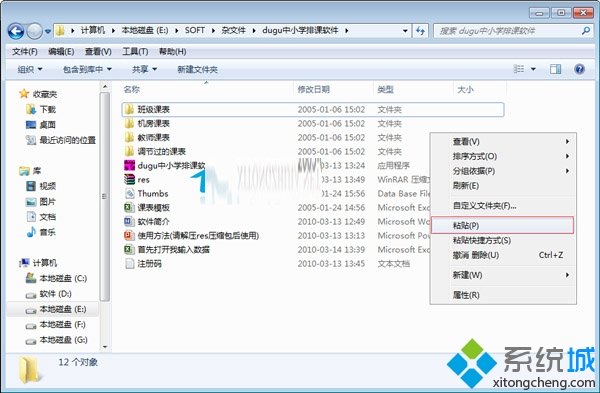The image size is (600, 393).
Task: Go back with the blue Back arrow
Action: [16, 31]
